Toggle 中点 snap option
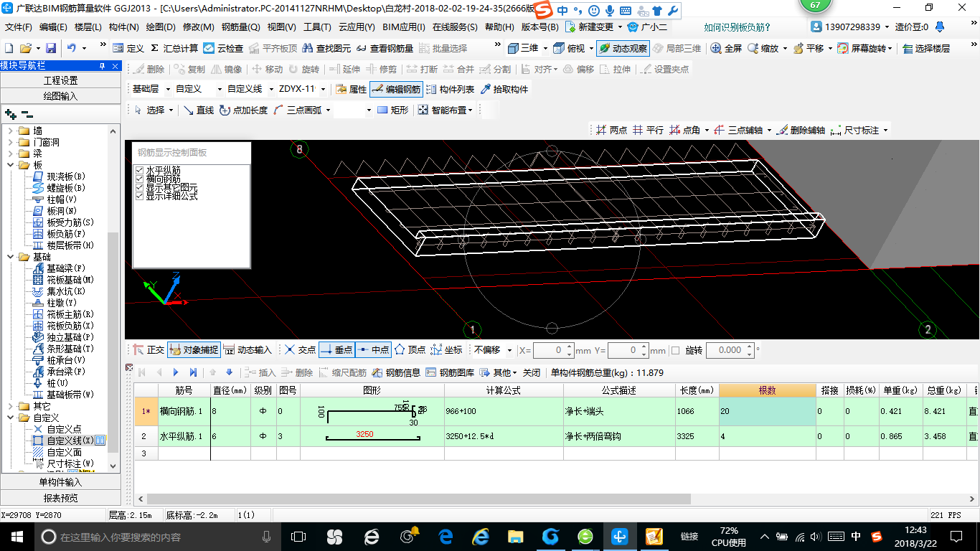This screenshot has height=551, width=980. click(373, 350)
